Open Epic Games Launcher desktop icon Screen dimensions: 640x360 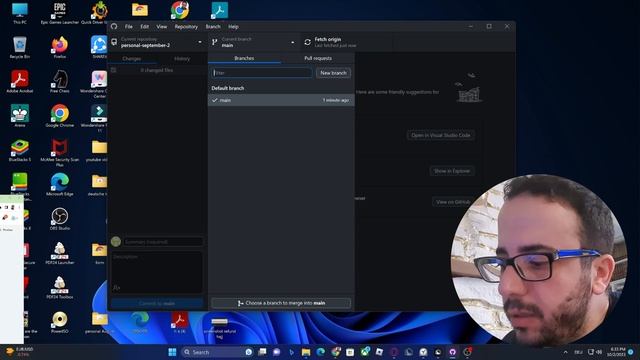pyautogui.click(x=60, y=14)
